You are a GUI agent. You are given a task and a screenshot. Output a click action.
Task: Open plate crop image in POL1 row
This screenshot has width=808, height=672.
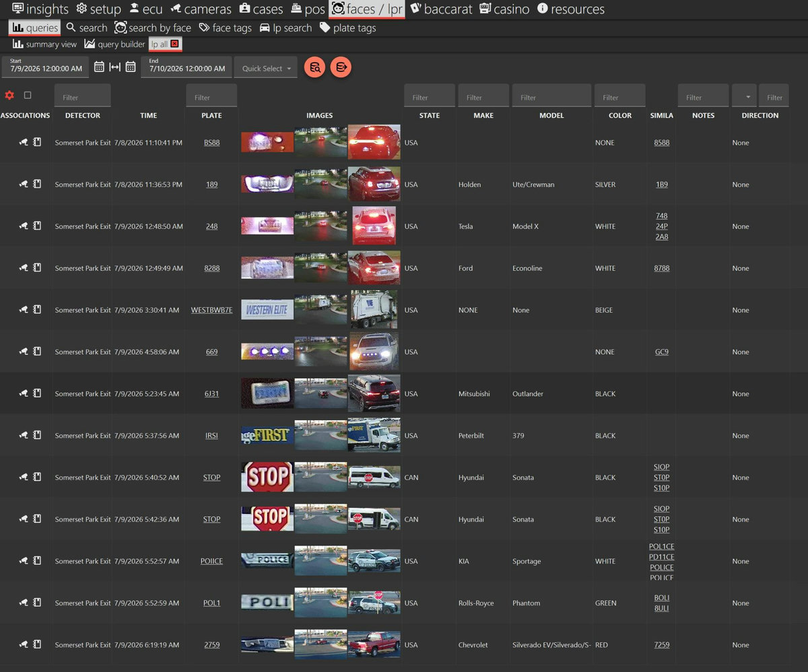click(267, 603)
